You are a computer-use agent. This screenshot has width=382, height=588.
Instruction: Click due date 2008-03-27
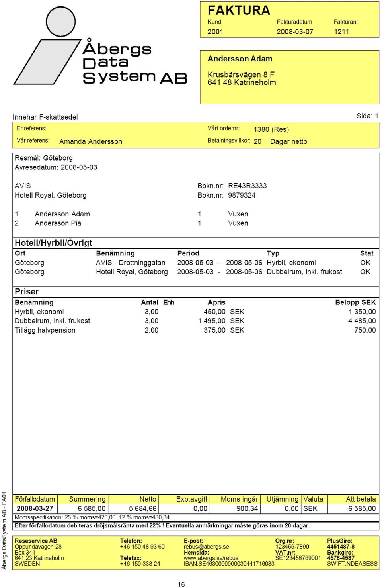35,509
